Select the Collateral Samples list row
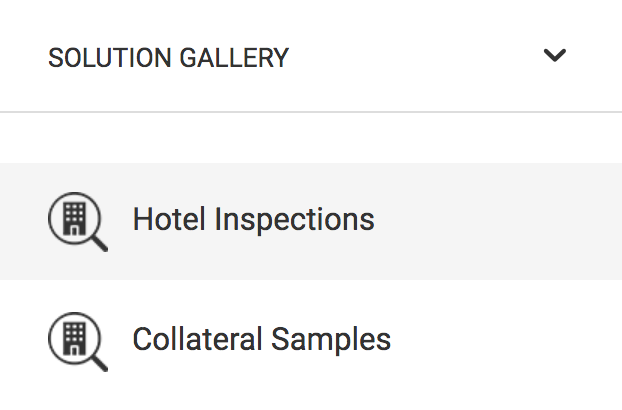This screenshot has height=410, width=622. [x=311, y=341]
